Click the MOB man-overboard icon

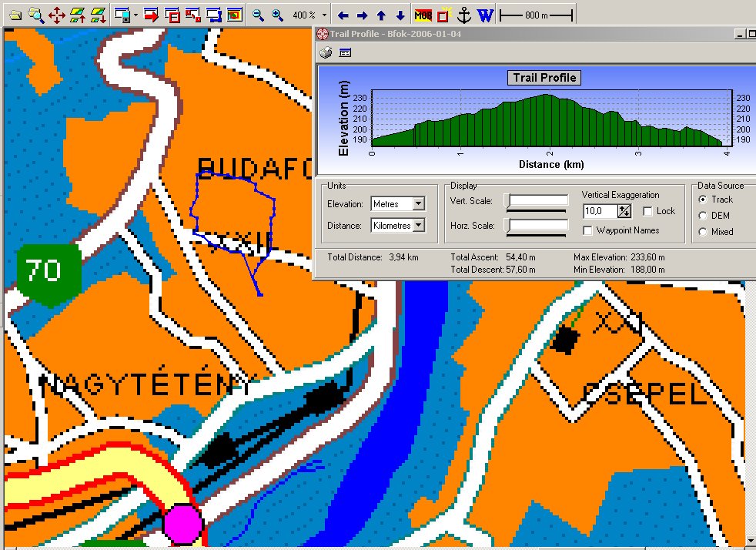click(x=423, y=15)
